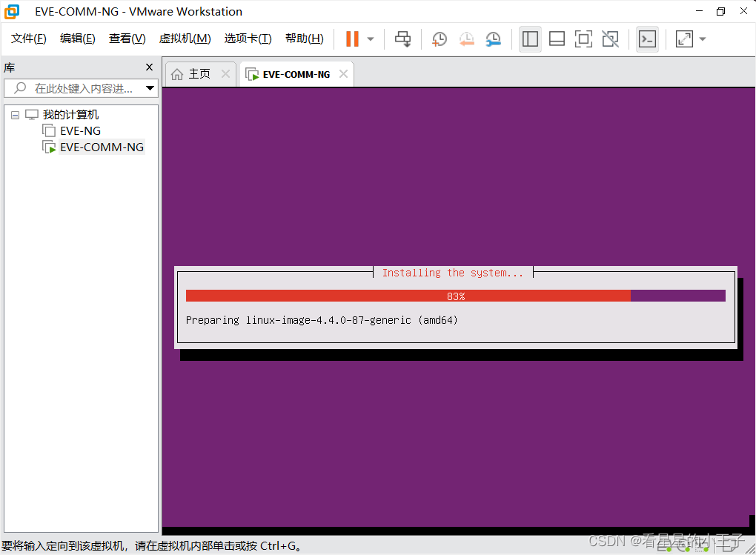Open the library search filter dropdown

click(x=150, y=88)
